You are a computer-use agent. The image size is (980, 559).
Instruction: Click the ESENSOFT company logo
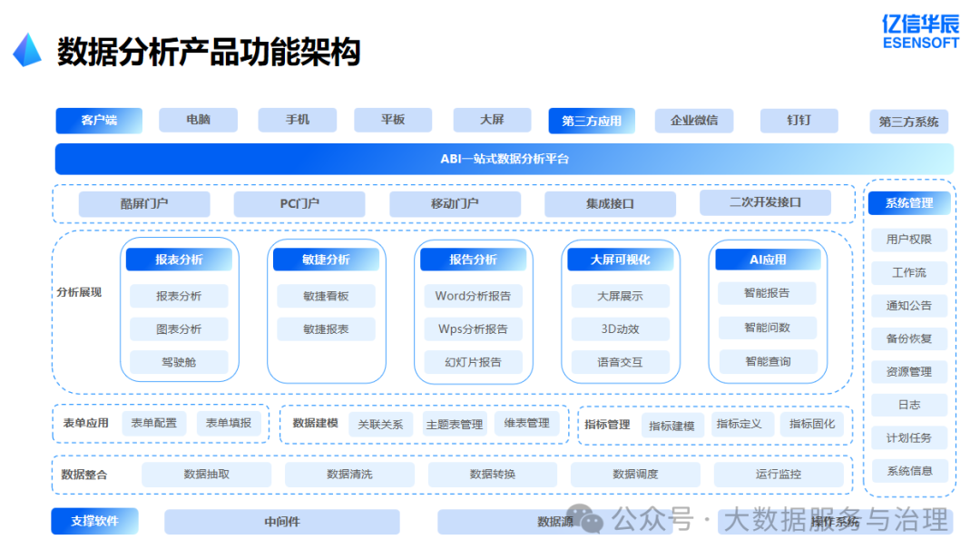click(920, 31)
